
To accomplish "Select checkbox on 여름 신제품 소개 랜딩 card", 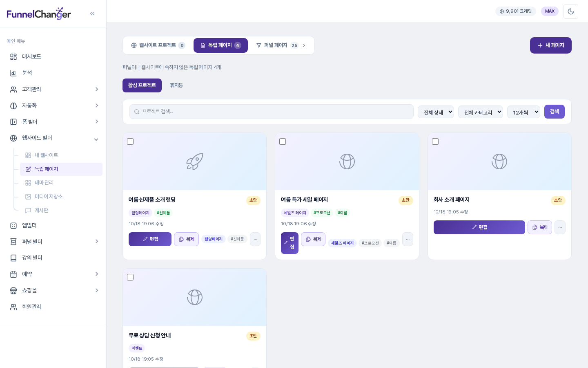I will click(130, 141).
